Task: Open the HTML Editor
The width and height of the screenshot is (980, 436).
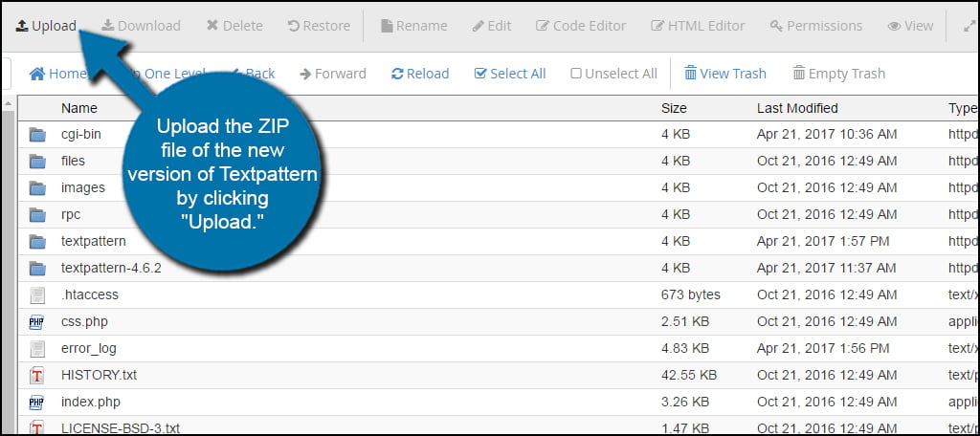Action: tap(698, 26)
